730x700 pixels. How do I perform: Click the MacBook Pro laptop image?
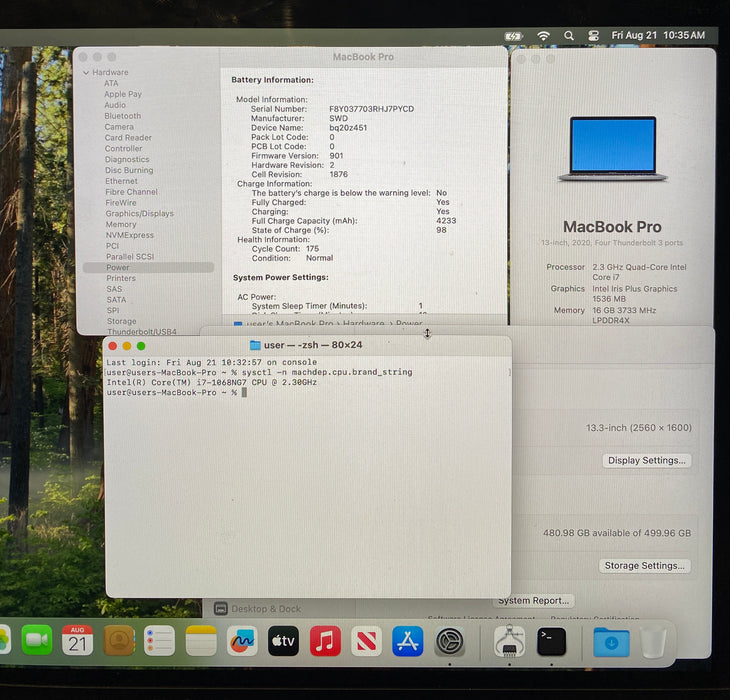pyautogui.click(x=613, y=149)
